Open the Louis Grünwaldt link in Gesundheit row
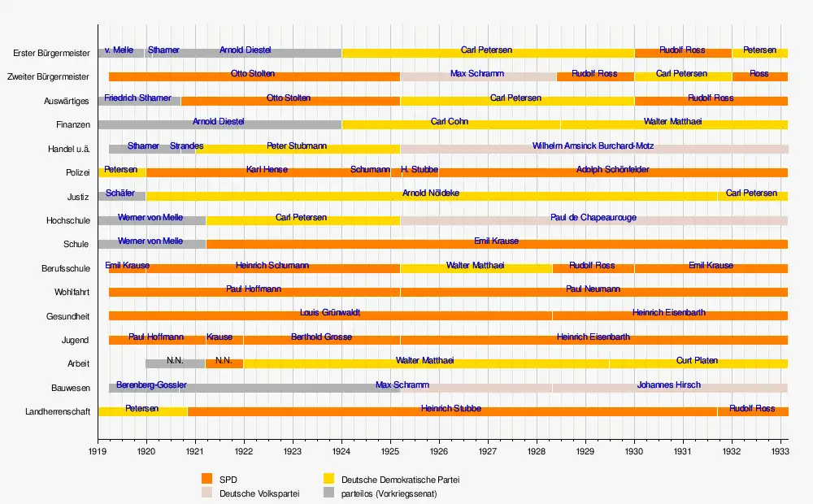The width and height of the screenshot is (813, 504). [x=330, y=313]
